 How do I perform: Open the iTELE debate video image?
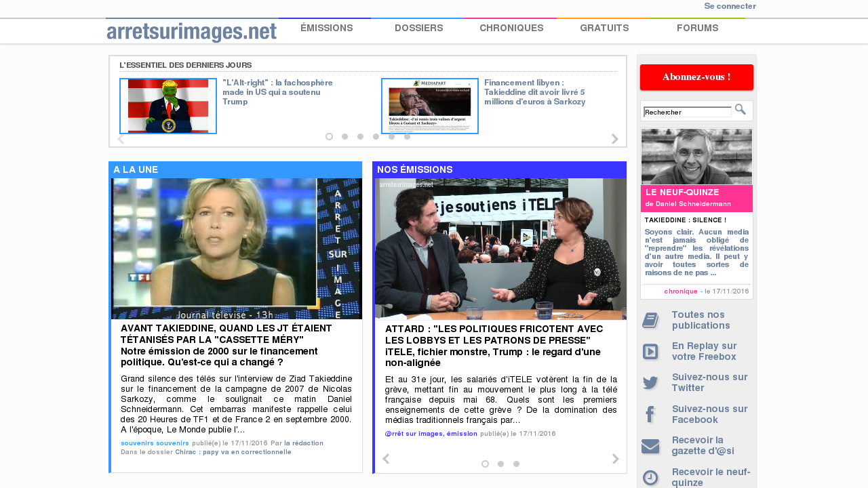(500, 249)
